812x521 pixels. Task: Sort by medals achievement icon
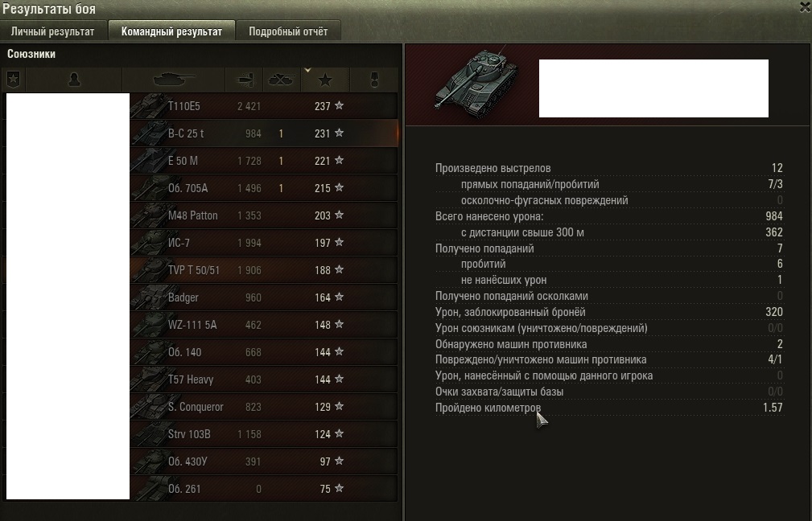374,80
